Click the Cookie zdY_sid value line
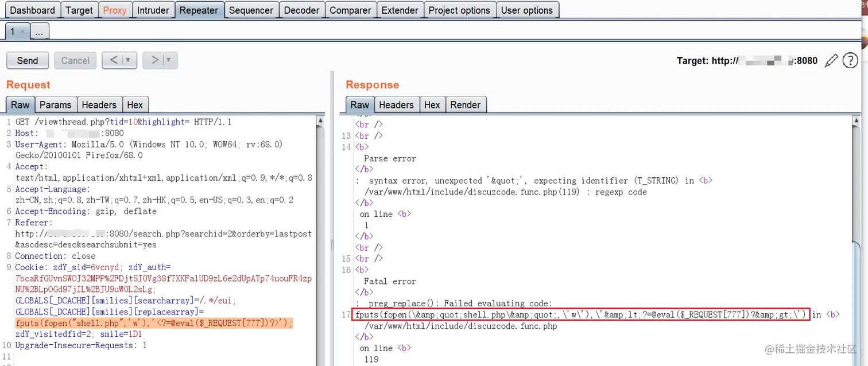This screenshot has width=868, height=366. [x=93, y=267]
